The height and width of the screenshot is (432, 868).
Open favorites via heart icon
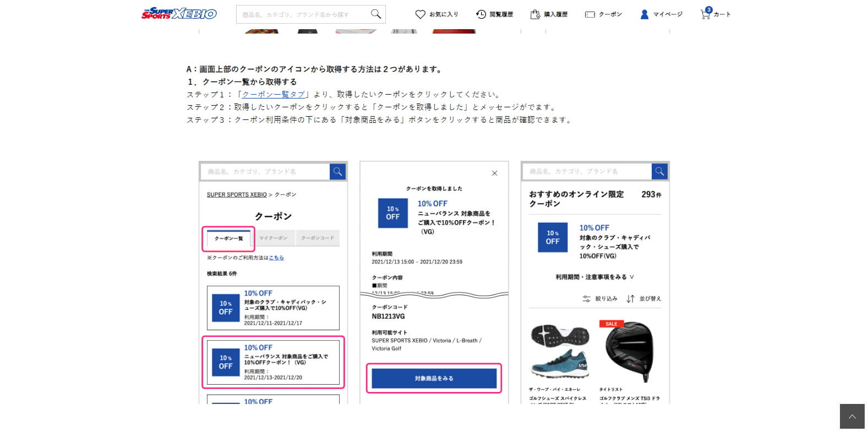coord(420,14)
